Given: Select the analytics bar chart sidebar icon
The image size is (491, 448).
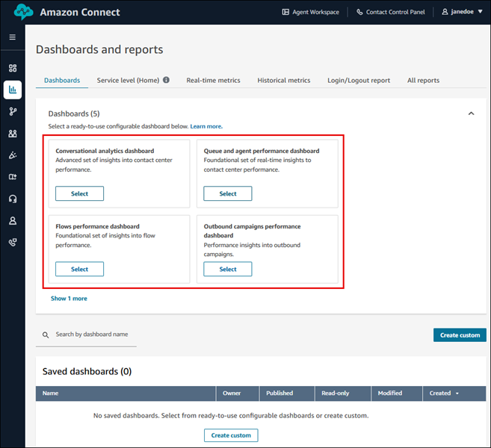Looking at the screenshot, I should (12, 90).
